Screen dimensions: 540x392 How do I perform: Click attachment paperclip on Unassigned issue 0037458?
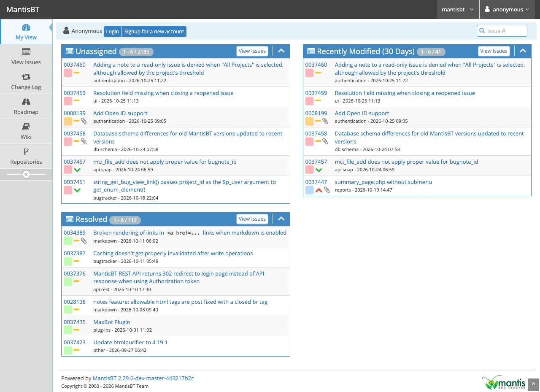(84, 141)
